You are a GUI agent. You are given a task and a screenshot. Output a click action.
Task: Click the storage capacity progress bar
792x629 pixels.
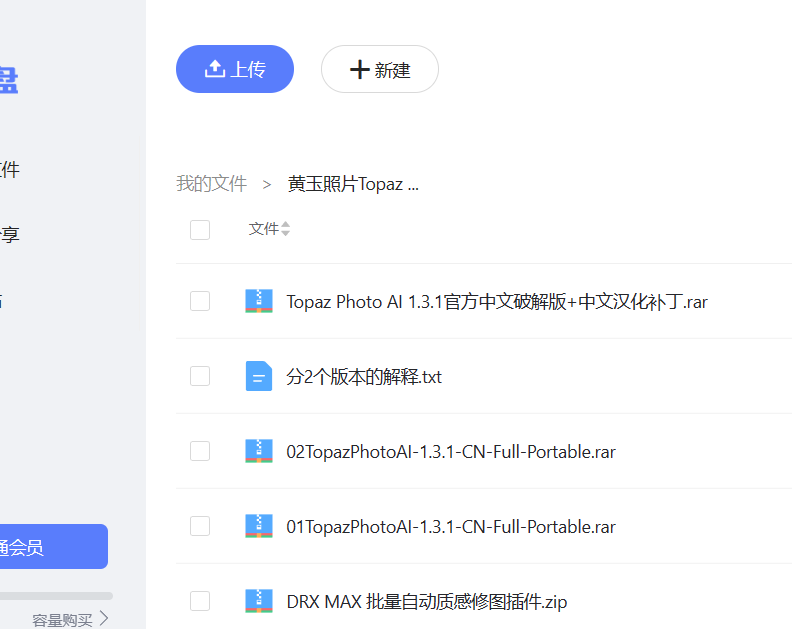(x=56, y=596)
